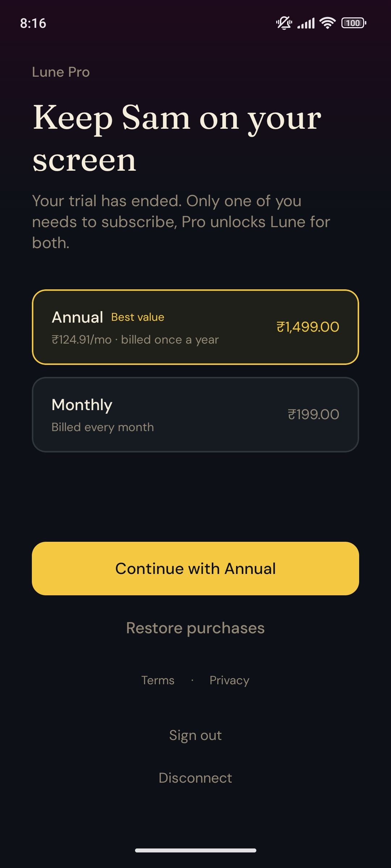Tap Restore purchases
This screenshot has height=868, width=391.
195,628
